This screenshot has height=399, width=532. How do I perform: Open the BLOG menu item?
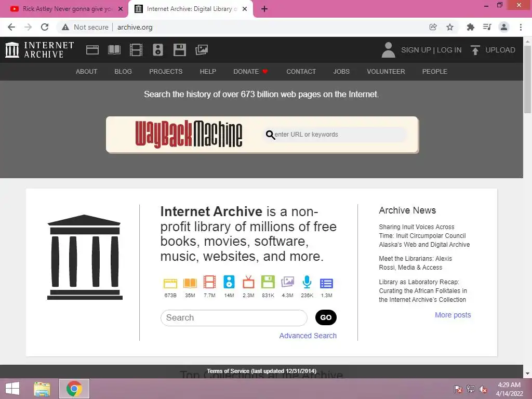123,72
